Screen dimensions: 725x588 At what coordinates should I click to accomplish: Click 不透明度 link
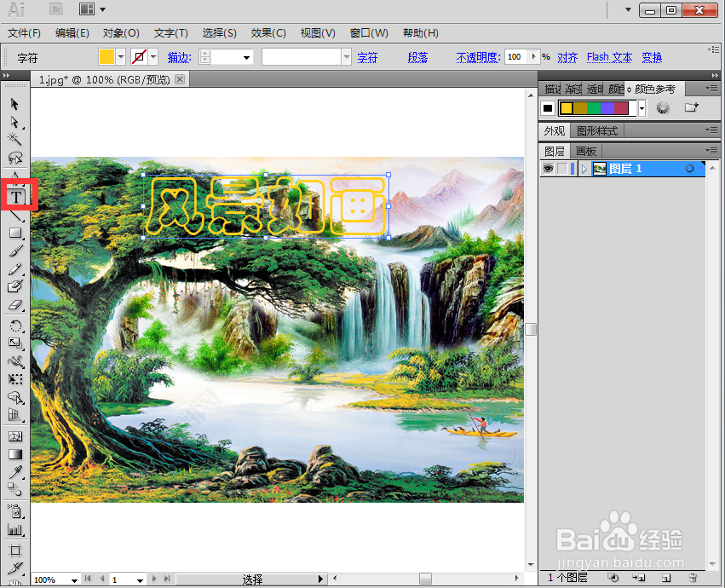coord(479,57)
